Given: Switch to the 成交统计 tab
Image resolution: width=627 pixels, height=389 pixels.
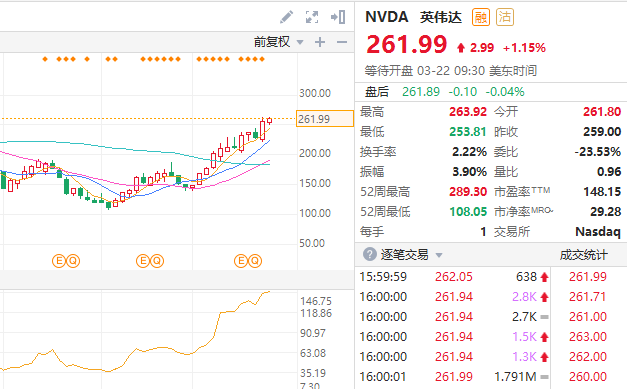Looking at the screenshot, I should 583,255.
